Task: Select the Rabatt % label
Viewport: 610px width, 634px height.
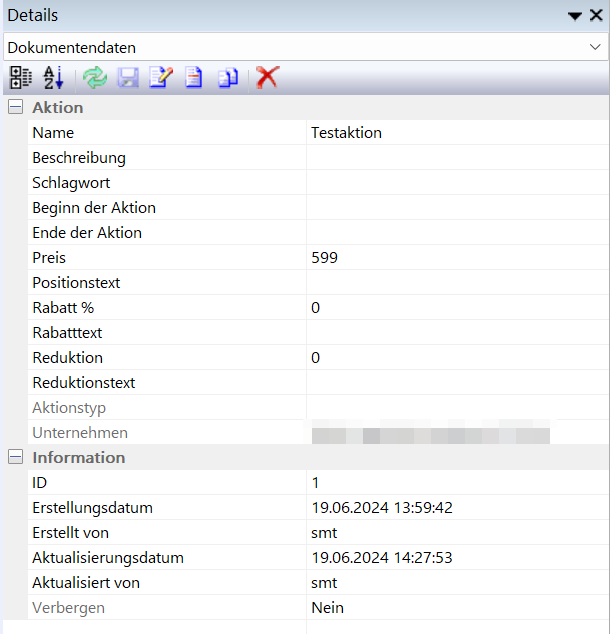Action: click(63, 308)
